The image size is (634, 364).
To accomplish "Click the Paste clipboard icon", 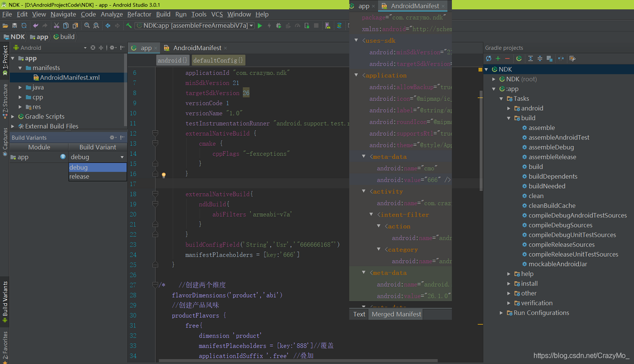I will click(x=75, y=26).
